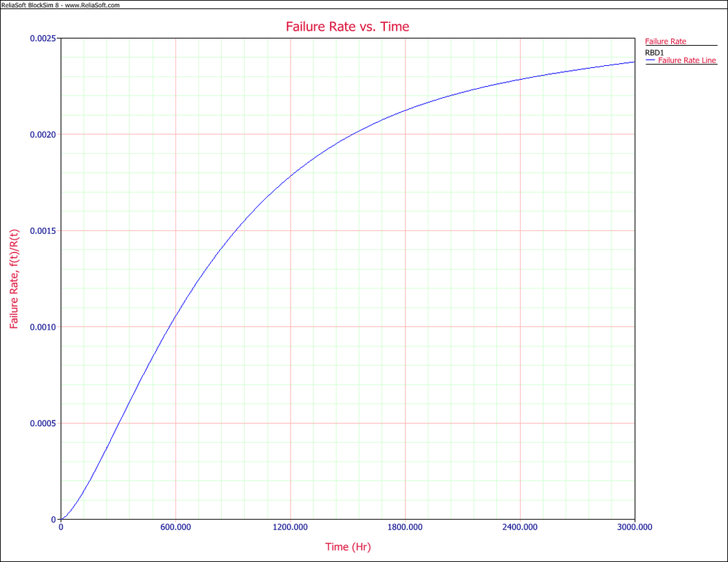Click the 0.0005 y-axis tick label
This screenshot has height=562, width=728.
(x=42, y=423)
